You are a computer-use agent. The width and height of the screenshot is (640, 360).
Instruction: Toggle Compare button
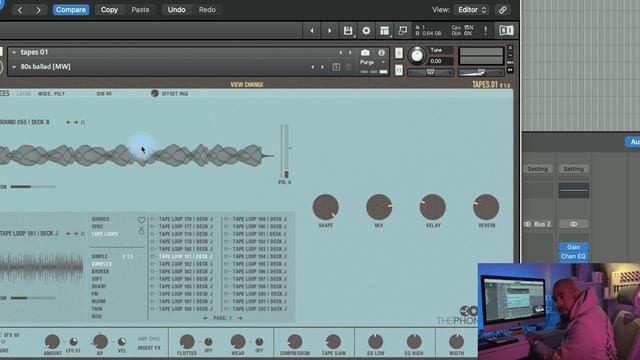[71, 10]
